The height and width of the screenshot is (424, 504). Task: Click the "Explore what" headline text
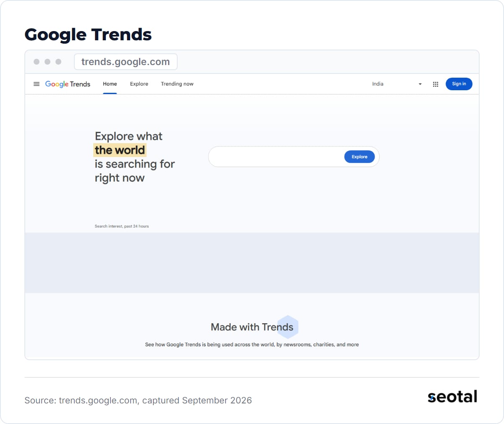tap(129, 136)
